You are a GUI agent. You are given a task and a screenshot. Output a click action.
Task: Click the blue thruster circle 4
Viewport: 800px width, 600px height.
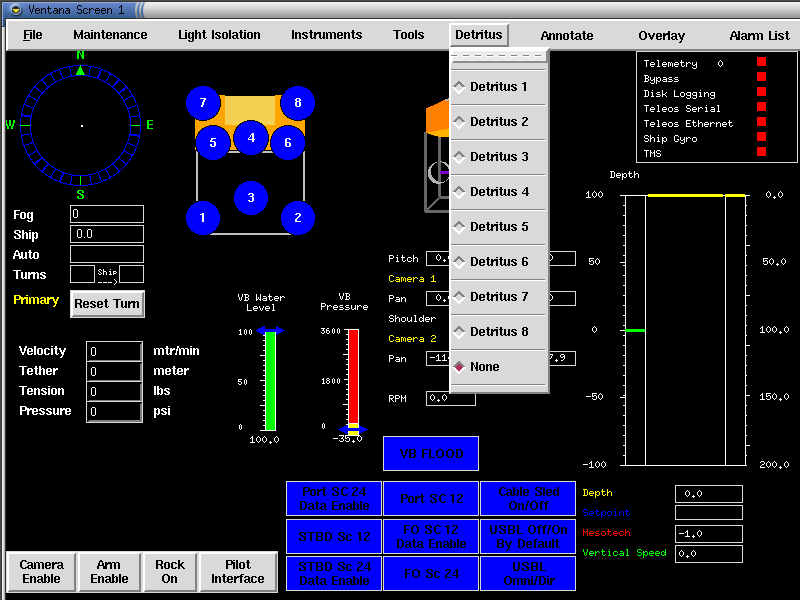[251, 138]
